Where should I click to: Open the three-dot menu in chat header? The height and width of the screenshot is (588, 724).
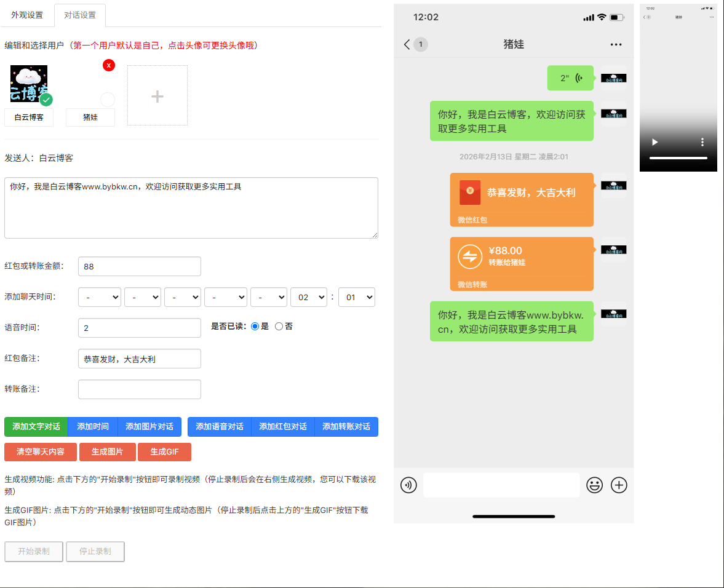(x=616, y=44)
